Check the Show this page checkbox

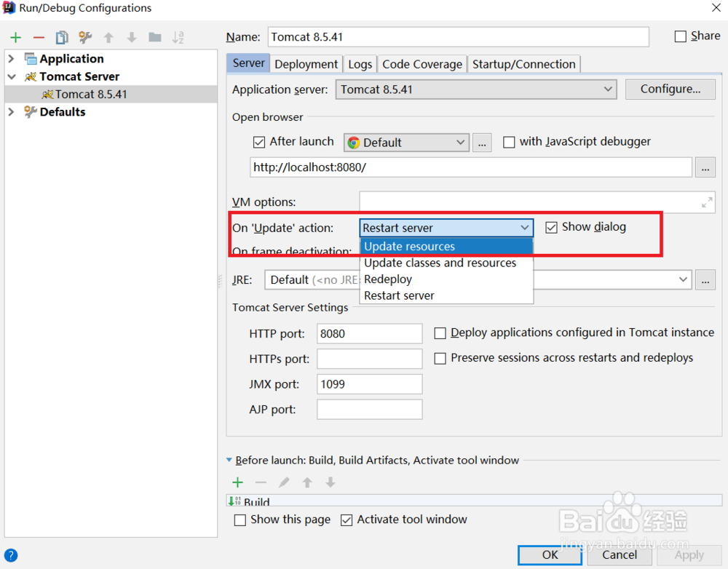pyautogui.click(x=240, y=520)
